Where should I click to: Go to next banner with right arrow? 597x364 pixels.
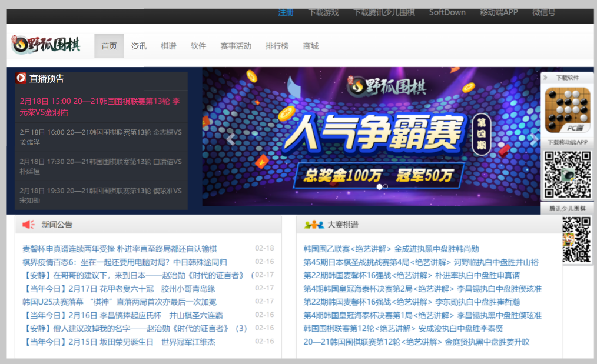(534, 139)
